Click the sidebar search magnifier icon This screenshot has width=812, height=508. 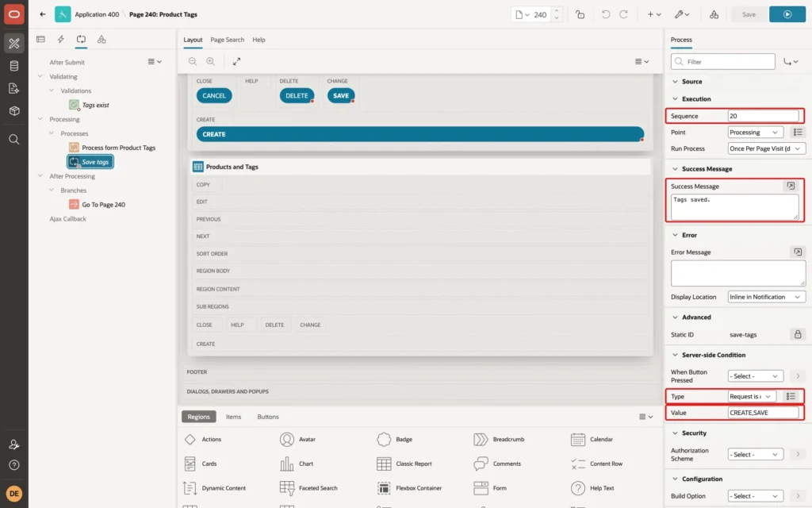(14, 140)
